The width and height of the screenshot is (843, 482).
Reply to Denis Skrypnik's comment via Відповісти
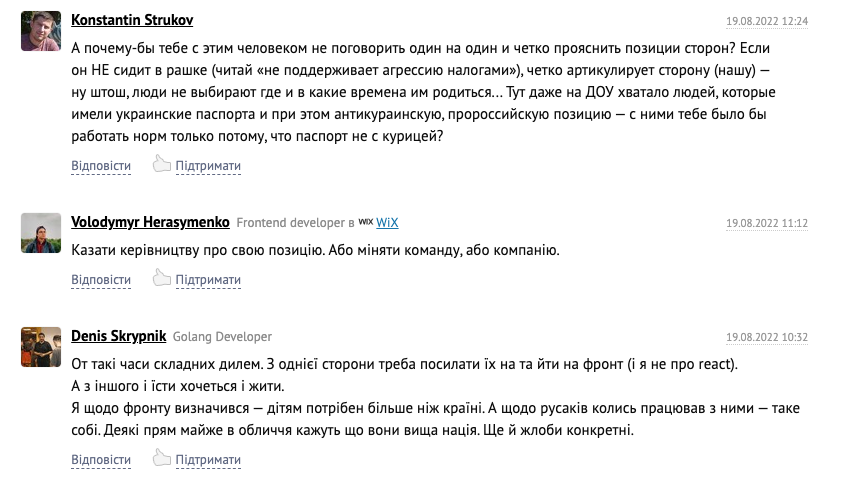[x=101, y=459]
